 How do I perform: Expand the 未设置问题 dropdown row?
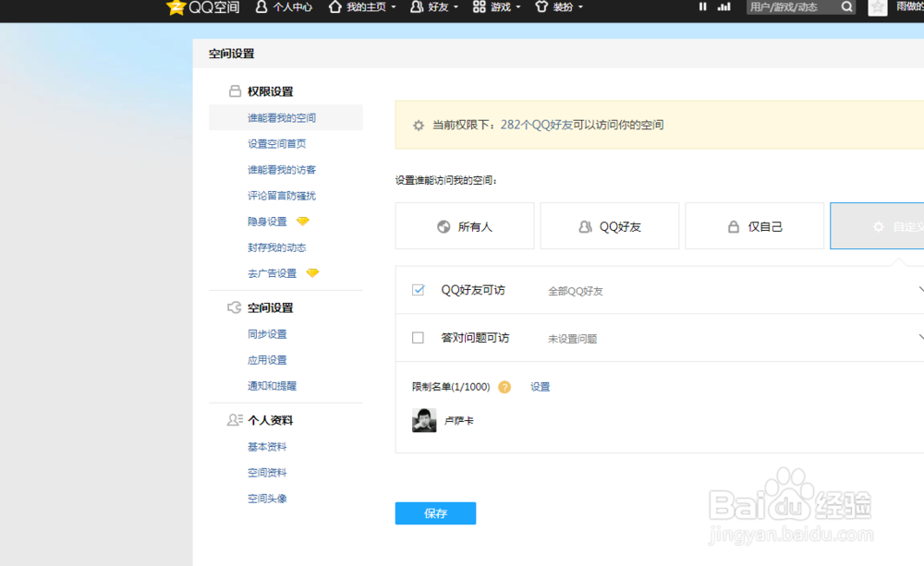pyautogui.click(x=660, y=338)
